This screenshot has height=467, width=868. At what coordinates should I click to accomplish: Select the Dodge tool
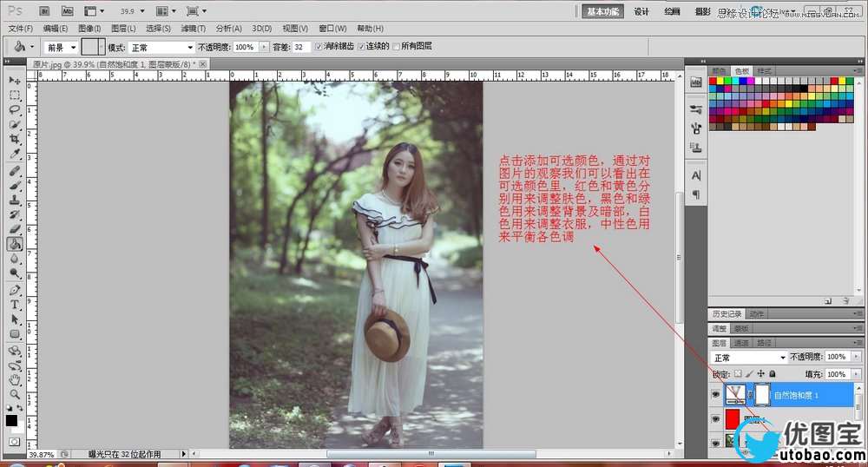[15, 273]
